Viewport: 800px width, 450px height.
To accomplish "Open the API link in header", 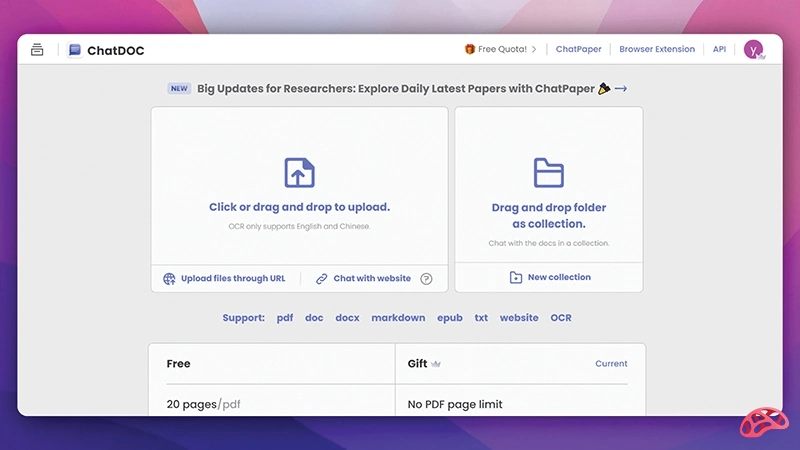I will 719,49.
